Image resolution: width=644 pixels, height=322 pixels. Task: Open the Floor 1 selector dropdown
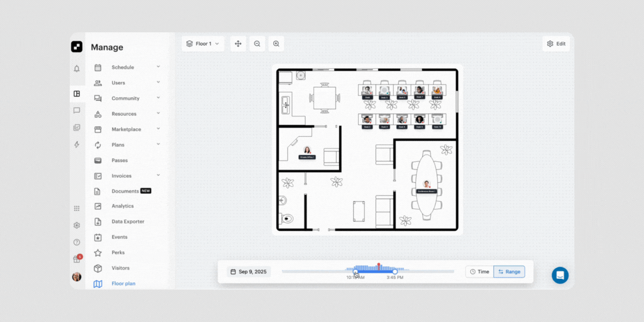pyautogui.click(x=203, y=43)
